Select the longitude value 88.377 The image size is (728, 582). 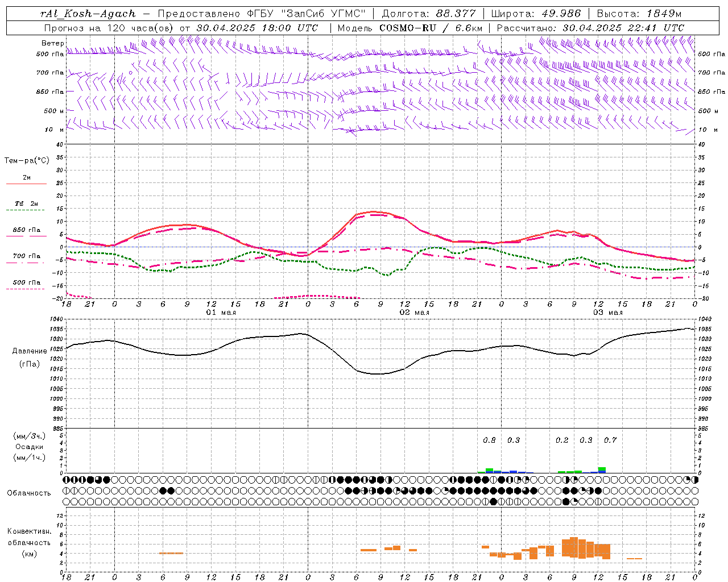(456, 14)
